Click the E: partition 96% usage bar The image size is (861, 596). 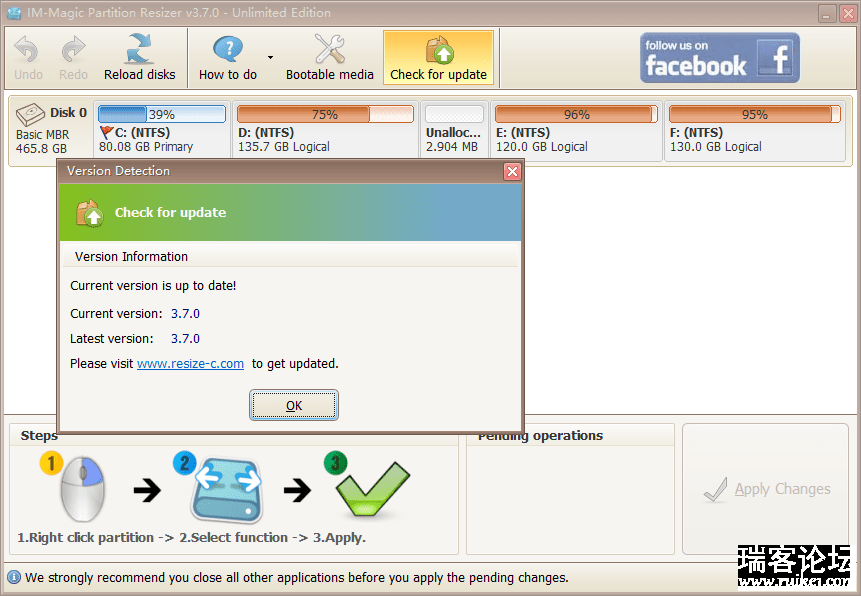coord(576,114)
